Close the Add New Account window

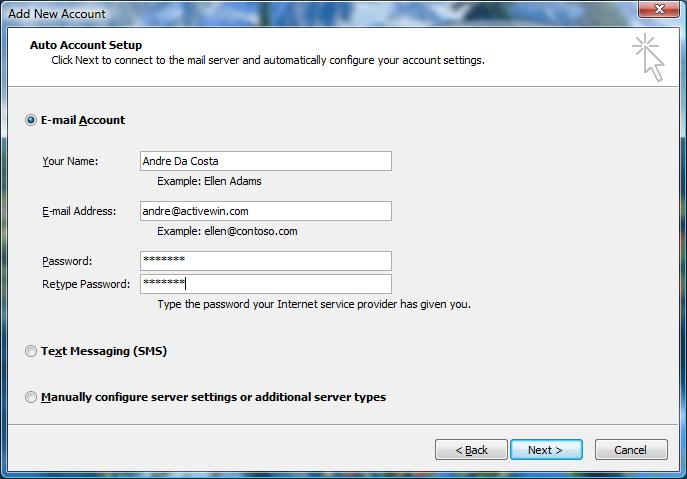[659, 9]
